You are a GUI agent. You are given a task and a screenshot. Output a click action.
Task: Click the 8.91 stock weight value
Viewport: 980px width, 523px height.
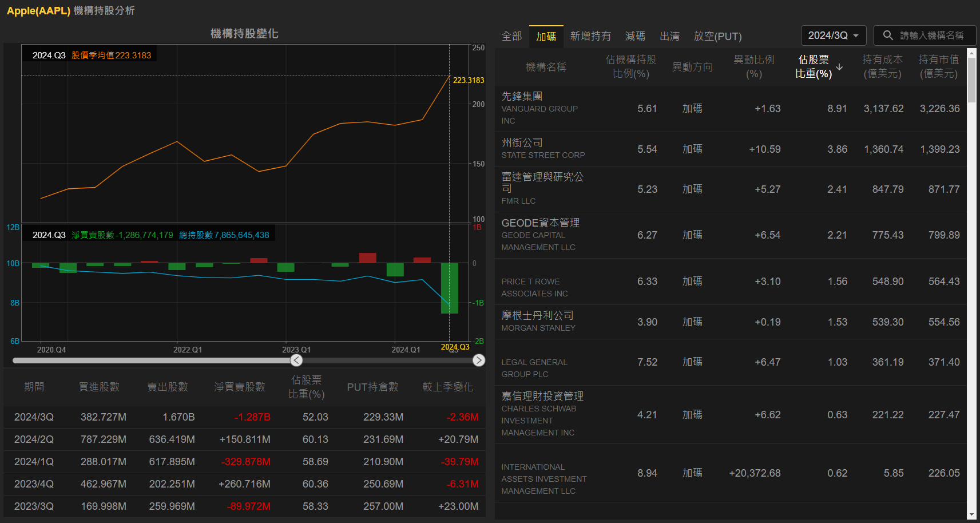click(x=837, y=109)
